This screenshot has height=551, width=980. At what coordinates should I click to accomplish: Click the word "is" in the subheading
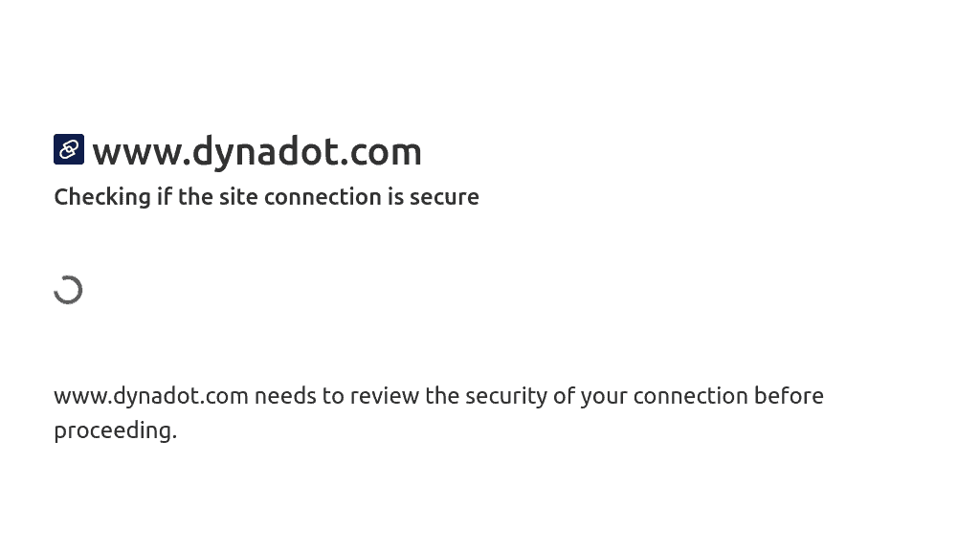[x=395, y=197]
